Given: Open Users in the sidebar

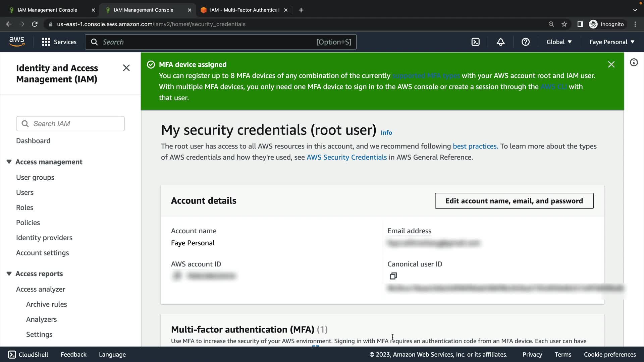Looking at the screenshot, I should point(25,192).
